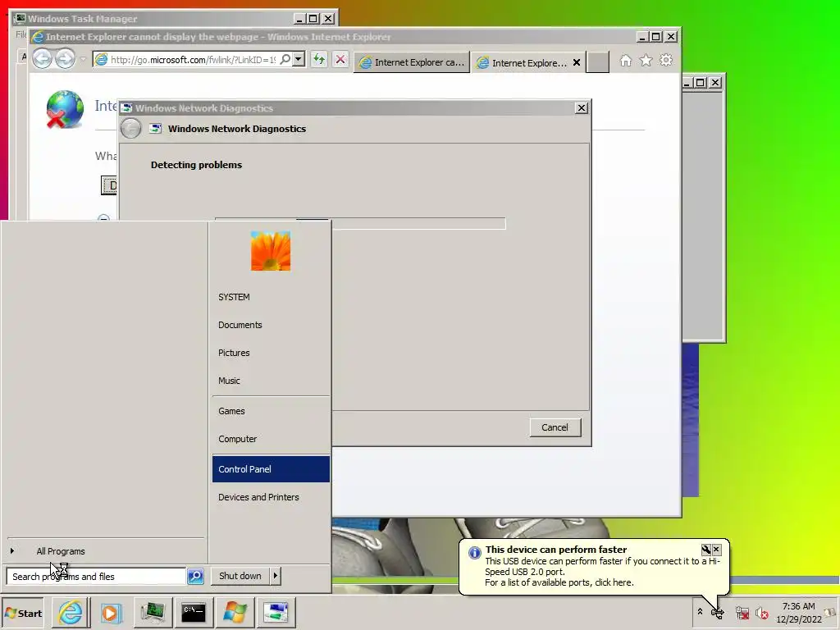The height and width of the screenshot is (630, 840).
Task: Maximize the Internet Explorer window
Action: click(656, 36)
